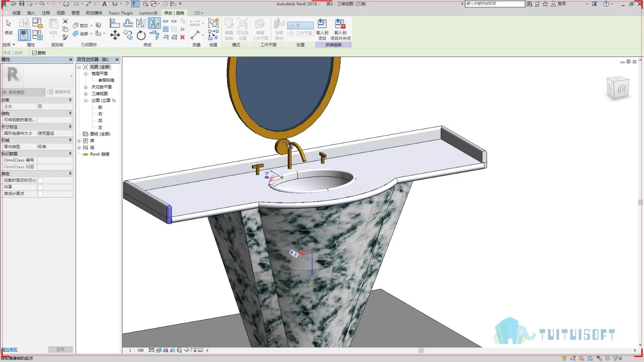Click the Offset tool icon
The height and width of the screenshot is (362, 644).
pos(128,23)
